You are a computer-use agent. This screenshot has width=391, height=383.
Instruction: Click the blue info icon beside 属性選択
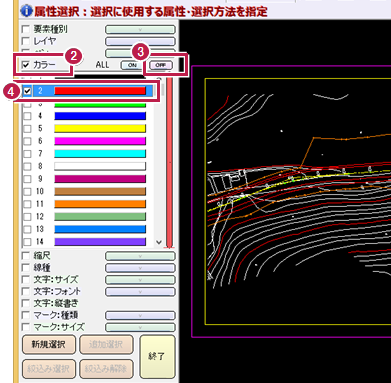[27, 10]
